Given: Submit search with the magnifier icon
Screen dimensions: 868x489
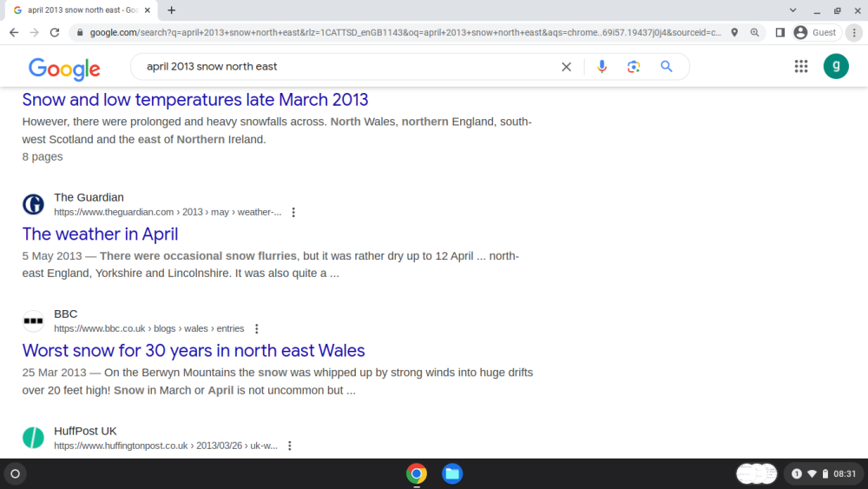Looking at the screenshot, I should point(667,67).
